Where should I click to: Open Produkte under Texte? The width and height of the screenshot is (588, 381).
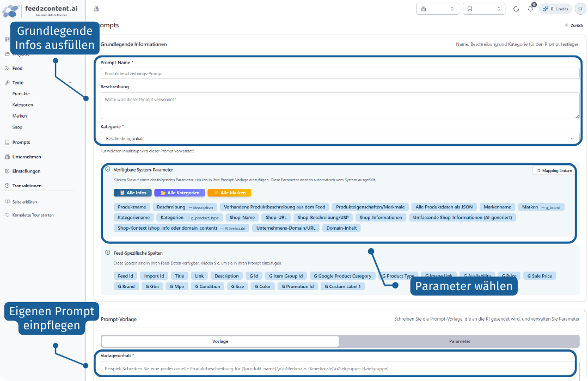pos(21,94)
